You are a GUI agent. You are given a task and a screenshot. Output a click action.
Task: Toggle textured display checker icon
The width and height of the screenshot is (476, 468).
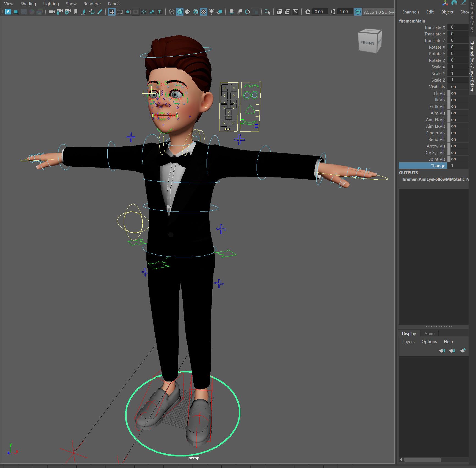(204, 12)
